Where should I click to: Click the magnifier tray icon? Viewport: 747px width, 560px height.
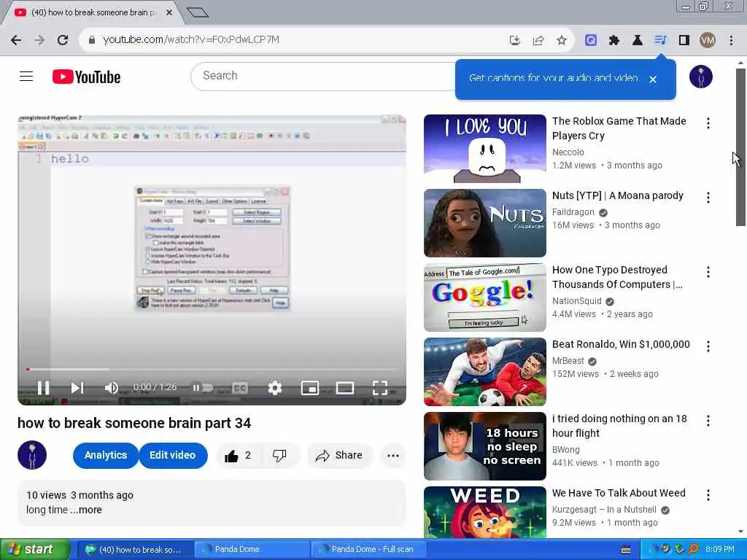694,550
